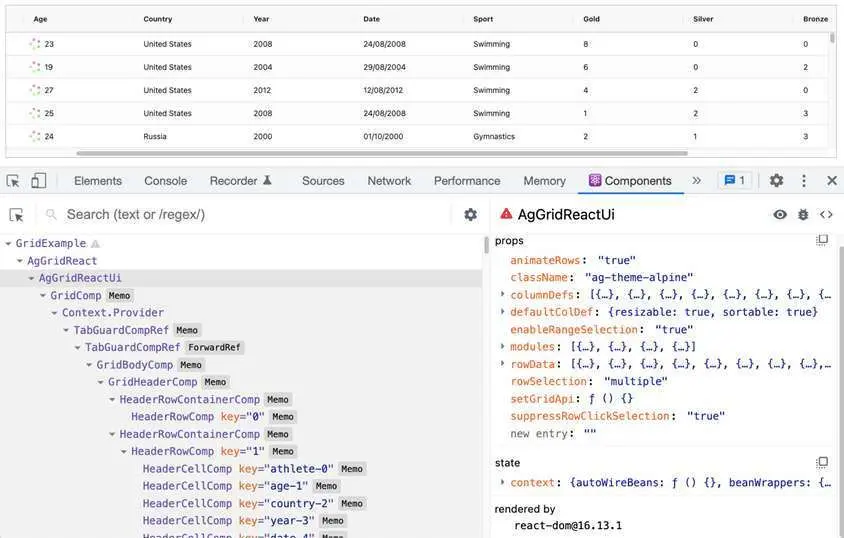844x538 pixels.
Task: Sort by the Country column header
Action: click(x=158, y=19)
